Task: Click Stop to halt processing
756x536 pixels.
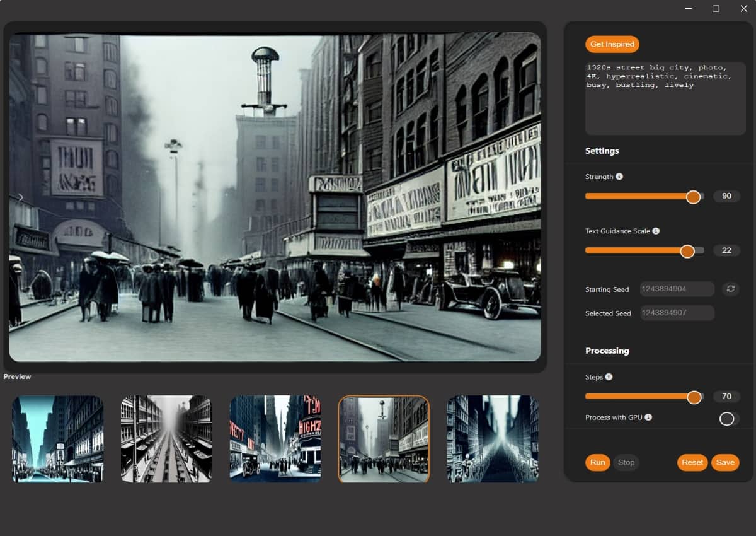Action: pos(626,462)
